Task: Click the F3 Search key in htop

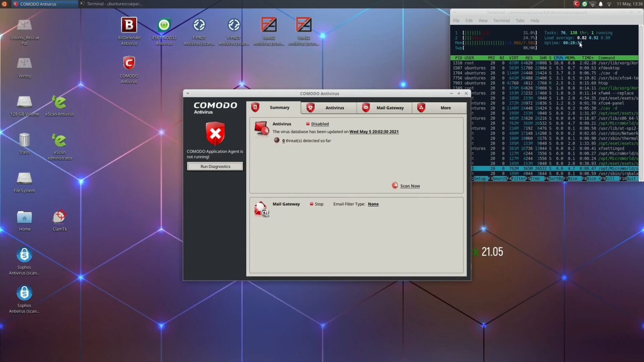Action: point(498,178)
